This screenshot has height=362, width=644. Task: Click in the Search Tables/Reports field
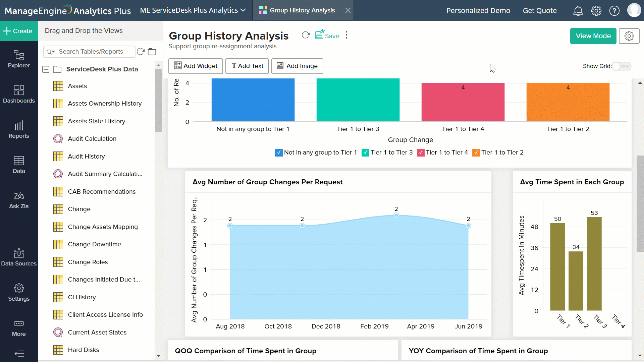click(91, 51)
